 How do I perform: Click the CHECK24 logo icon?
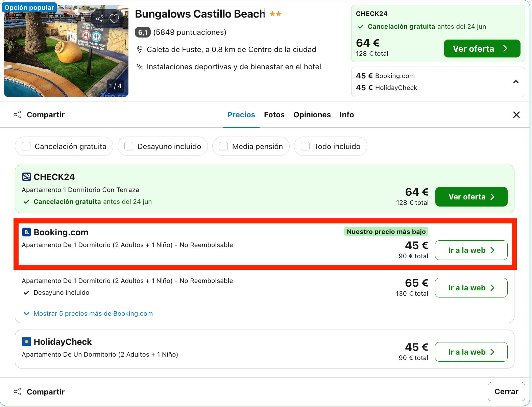(x=26, y=177)
